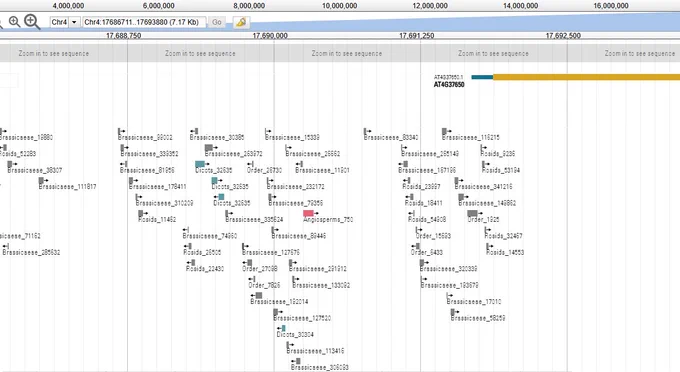This screenshot has width=680, height=372.
Task: Select the Order_27098 feature glyph
Action: tap(249, 263)
